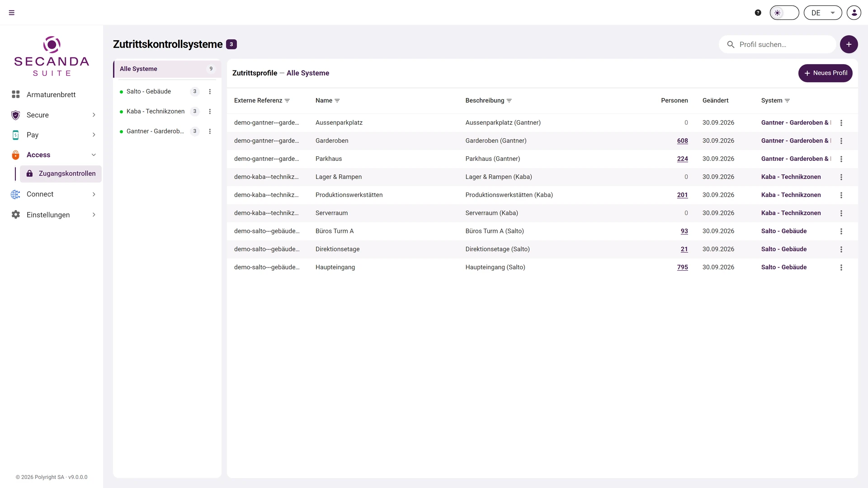This screenshot has height=488, width=868.
Task: Click Direktionsetage (Salto) description
Action: tap(497, 249)
